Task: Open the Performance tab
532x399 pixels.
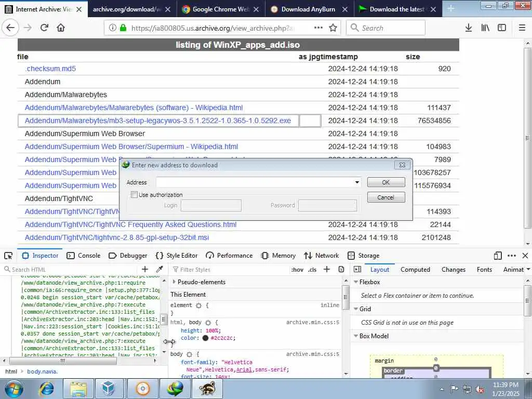Action: (x=229, y=256)
